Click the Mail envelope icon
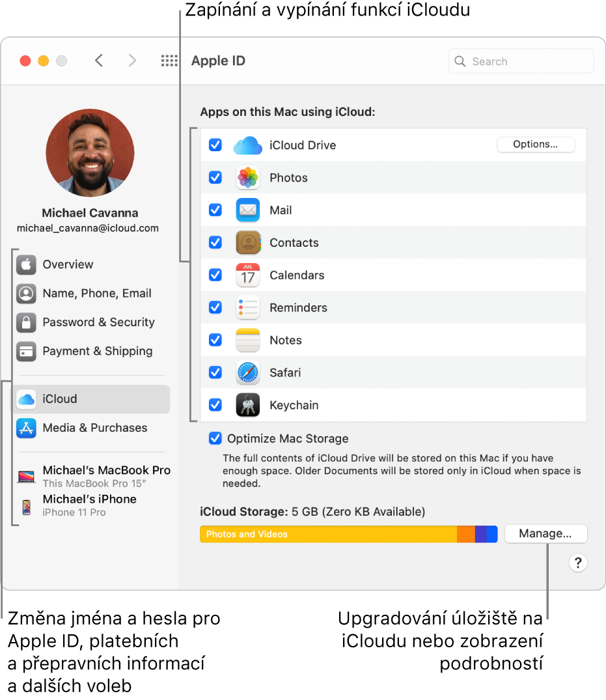The width and height of the screenshot is (606, 700). pyautogui.click(x=247, y=210)
